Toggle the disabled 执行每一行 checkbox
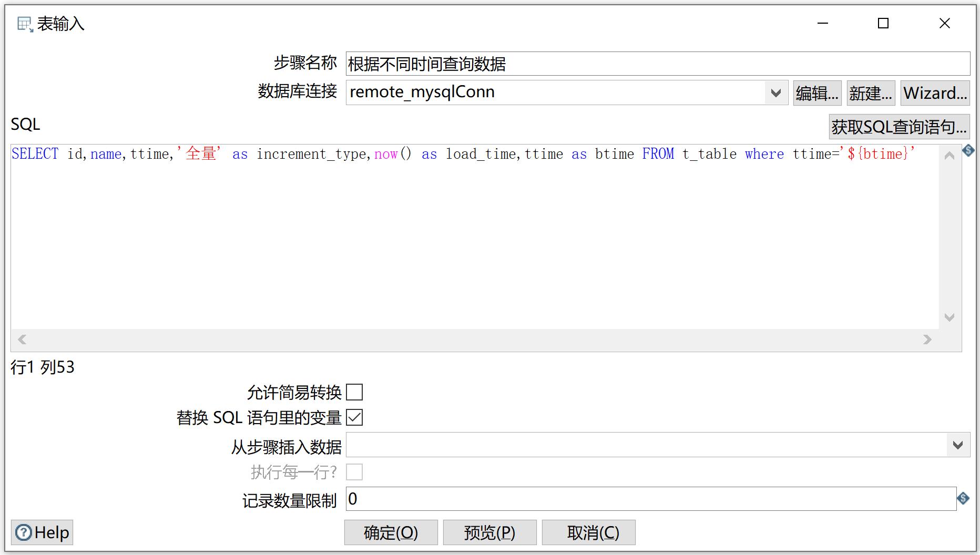This screenshot has width=980, height=555. pos(354,472)
